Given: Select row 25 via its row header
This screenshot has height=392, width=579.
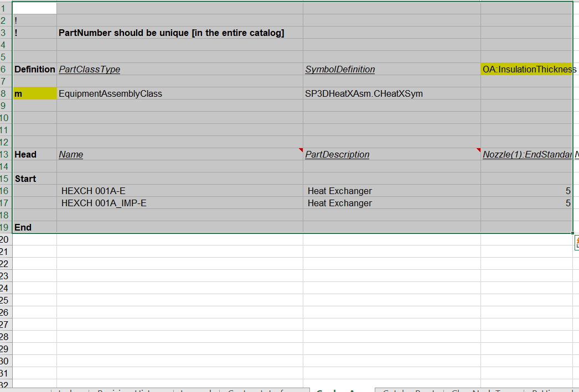Looking at the screenshot, I should coord(5,300).
